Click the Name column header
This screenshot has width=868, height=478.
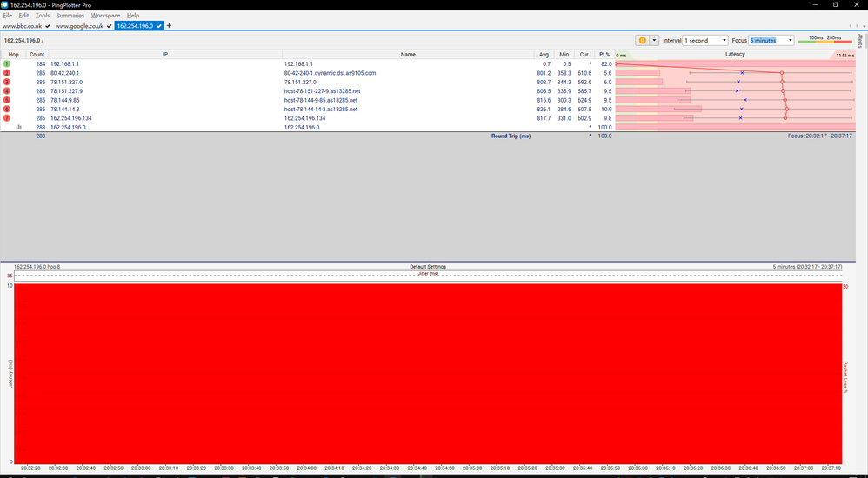click(x=408, y=55)
